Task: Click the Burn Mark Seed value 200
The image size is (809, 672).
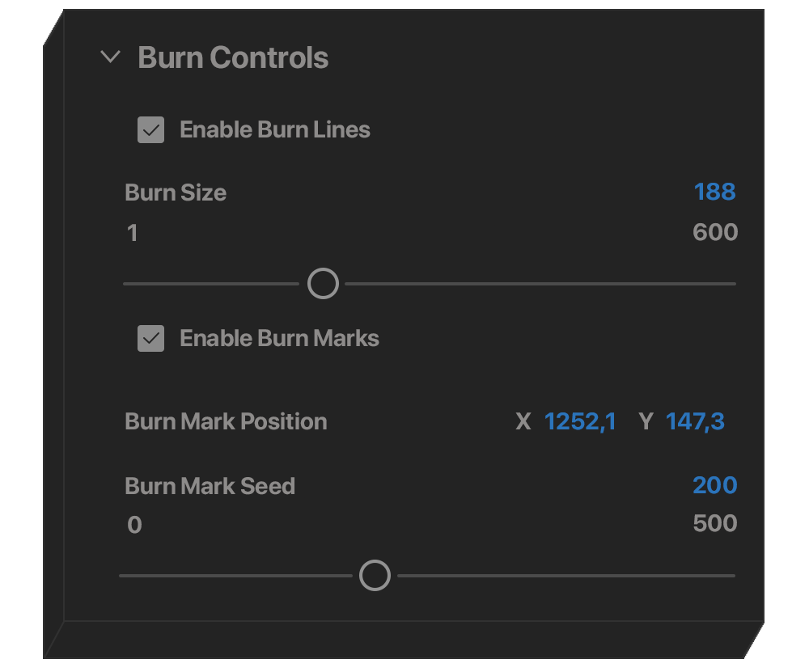Action: [x=714, y=485]
